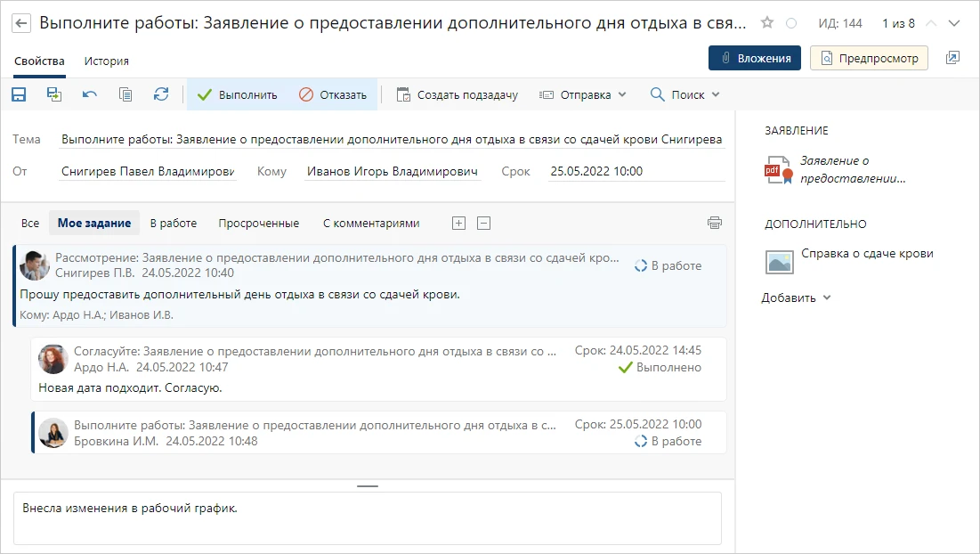
Task: Click the save and close toolbar icon
Action: tap(54, 94)
